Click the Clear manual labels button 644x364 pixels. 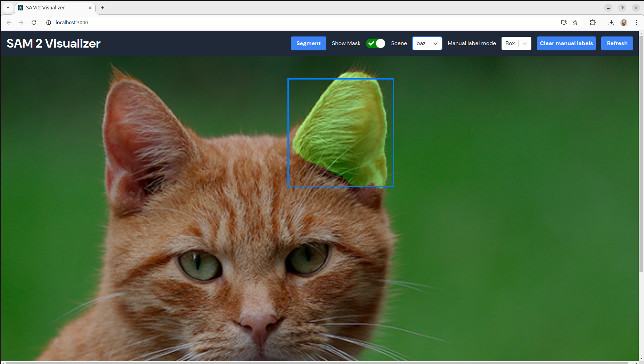[x=566, y=43]
